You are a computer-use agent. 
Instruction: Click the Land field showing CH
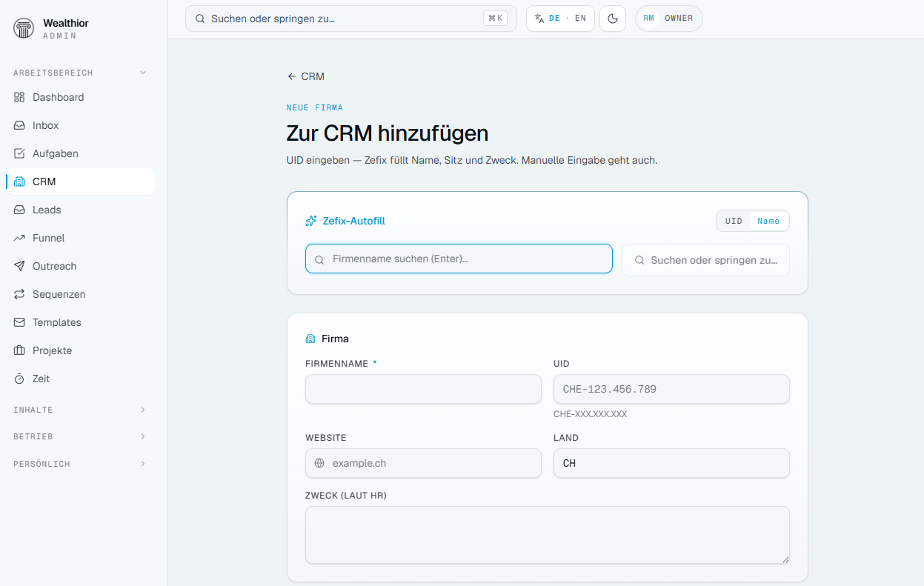tap(671, 463)
